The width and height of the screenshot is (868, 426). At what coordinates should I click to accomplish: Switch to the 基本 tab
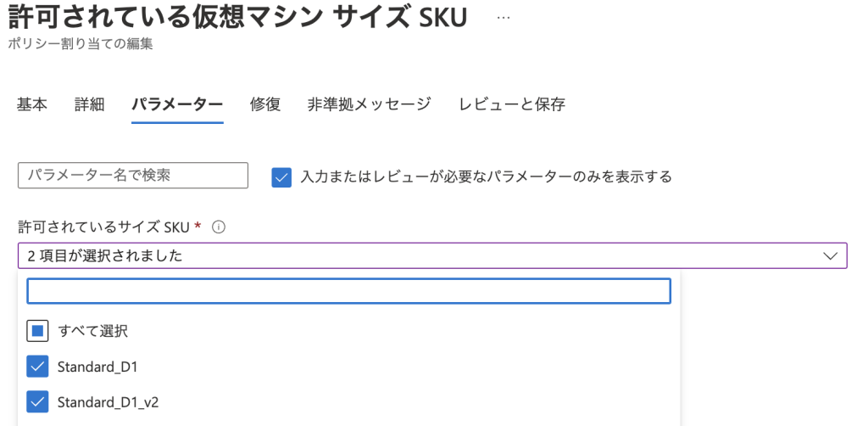coord(32,104)
